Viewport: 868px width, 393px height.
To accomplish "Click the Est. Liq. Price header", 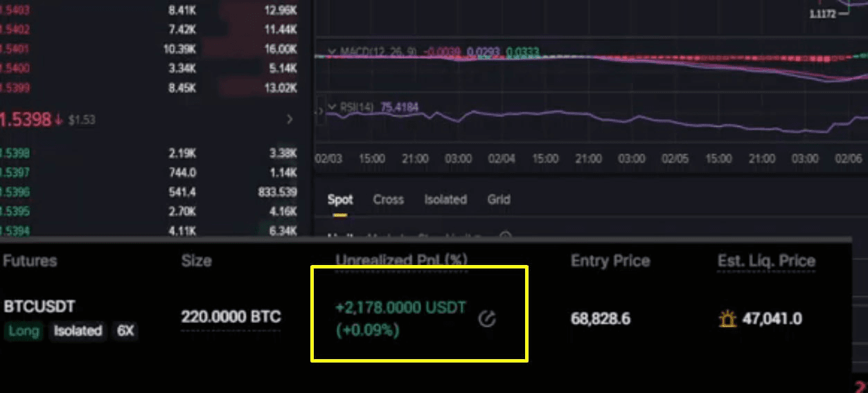I will click(766, 261).
